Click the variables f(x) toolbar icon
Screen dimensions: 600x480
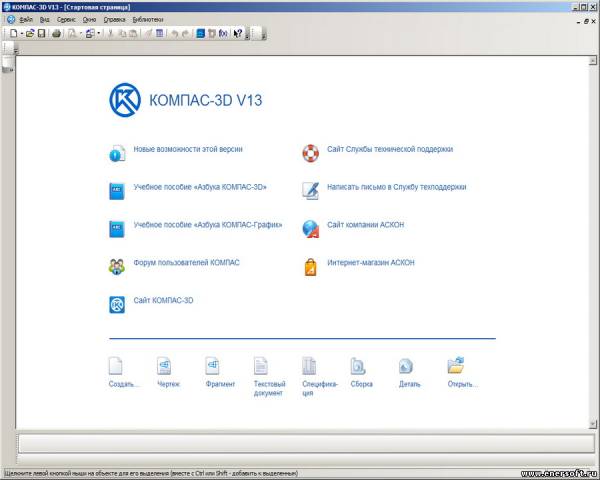pos(223,34)
